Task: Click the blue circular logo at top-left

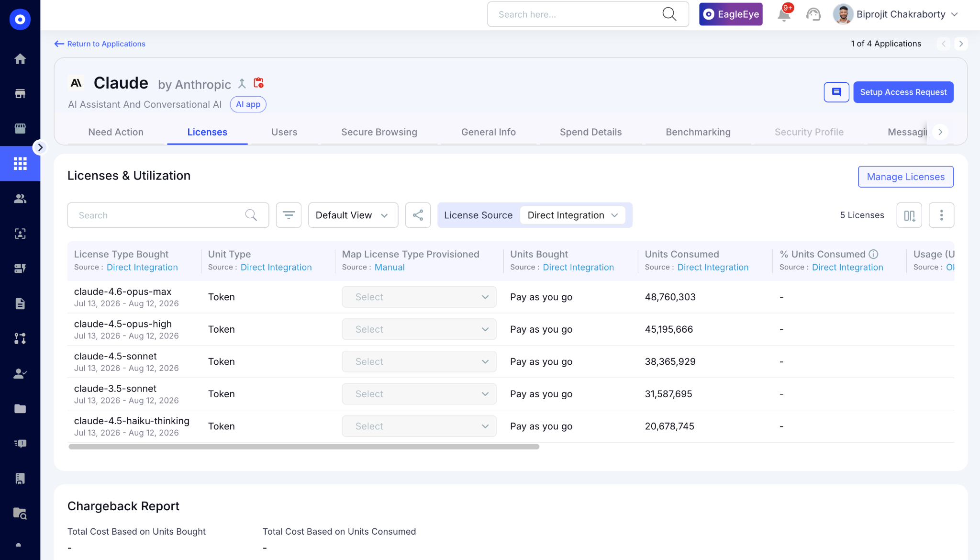Action: pos(20,19)
